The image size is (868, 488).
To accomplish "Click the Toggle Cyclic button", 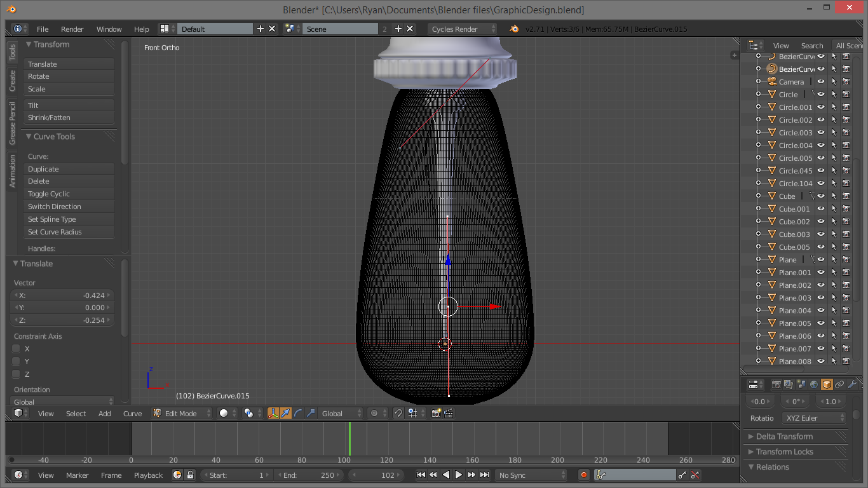I will pyautogui.click(x=69, y=194).
